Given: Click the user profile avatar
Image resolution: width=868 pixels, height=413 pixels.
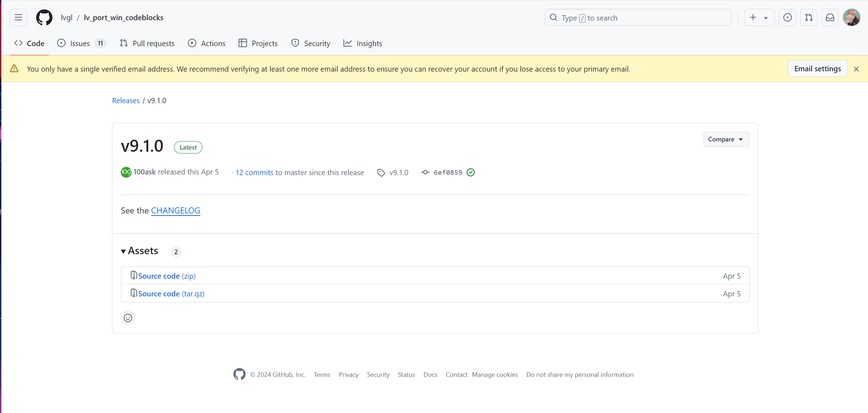Looking at the screenshot, I should point(851,17).
